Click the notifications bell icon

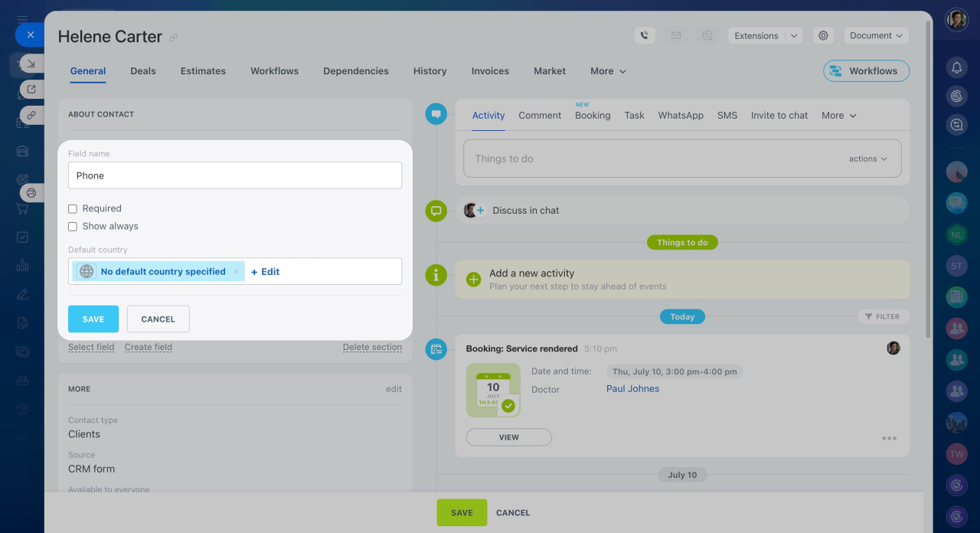coord(956,68)
